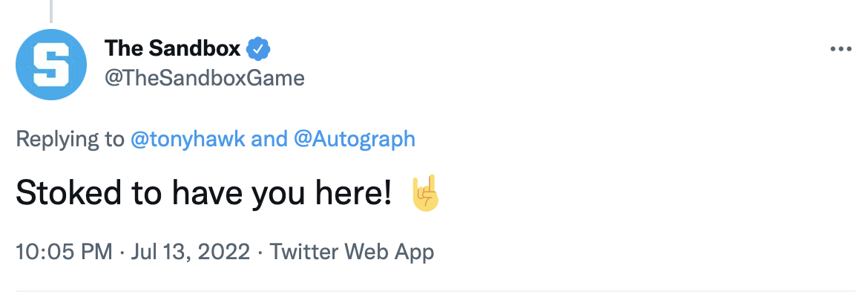Select the Stoked to have you here text
This screenshot has height=306, width=868.
[x=204, y=193]
